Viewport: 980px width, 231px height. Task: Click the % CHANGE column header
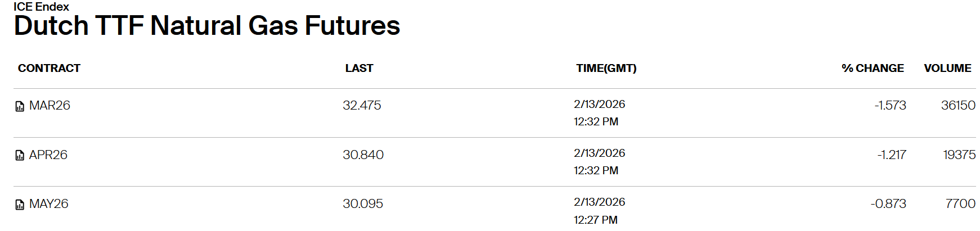pos(873,69)
